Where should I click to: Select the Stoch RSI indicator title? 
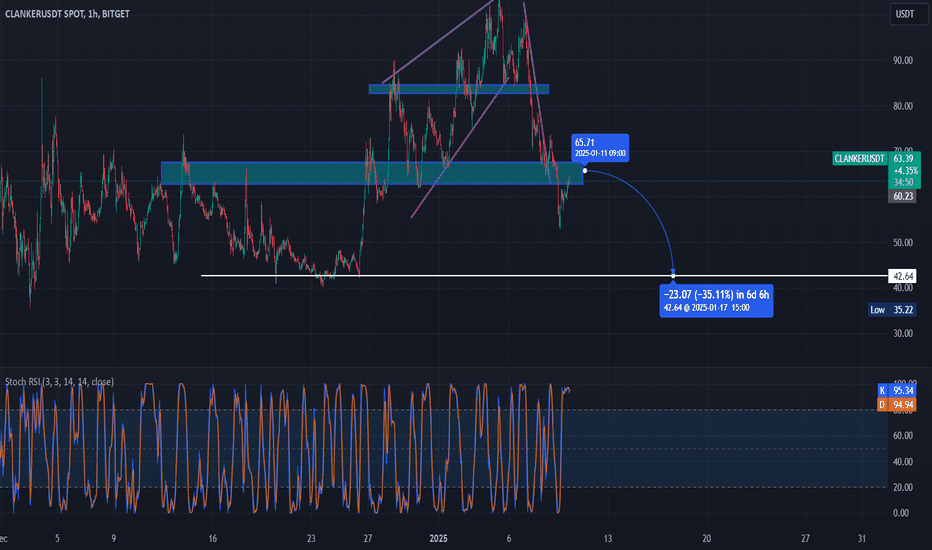pyautogui.click(x=59, y=382)
